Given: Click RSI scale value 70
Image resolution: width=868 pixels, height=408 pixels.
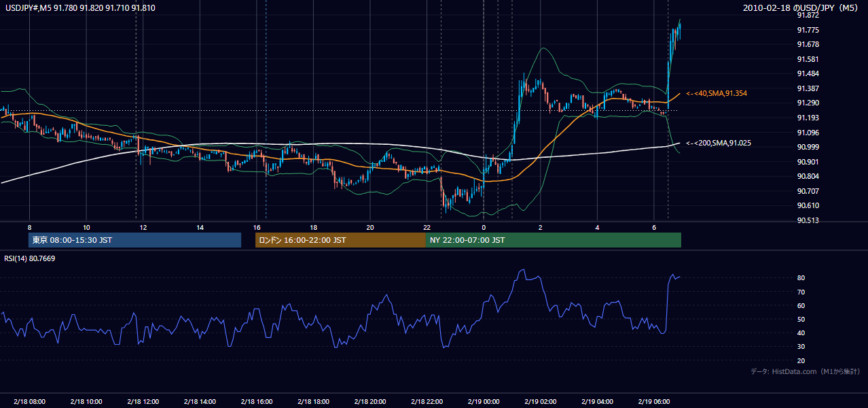Looking at the screenshot, I should [801, 292].
